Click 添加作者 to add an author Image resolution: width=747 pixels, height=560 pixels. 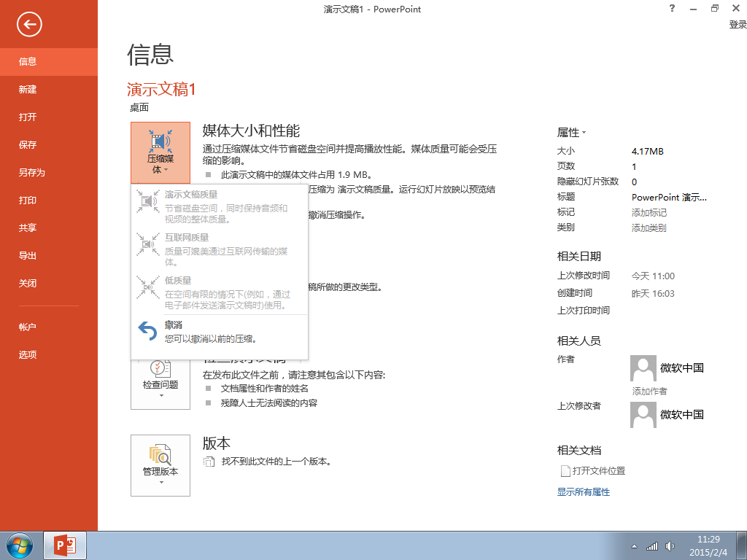649,391
